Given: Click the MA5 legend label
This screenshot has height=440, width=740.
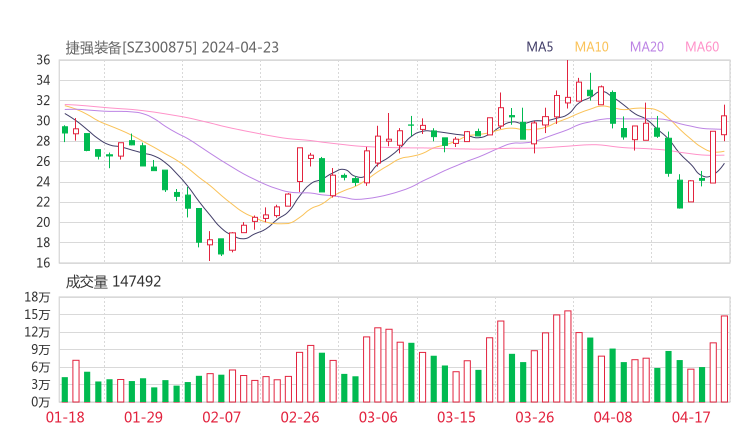Looking at the screenshot, I should pyautogui.click(x=539, y=47).
